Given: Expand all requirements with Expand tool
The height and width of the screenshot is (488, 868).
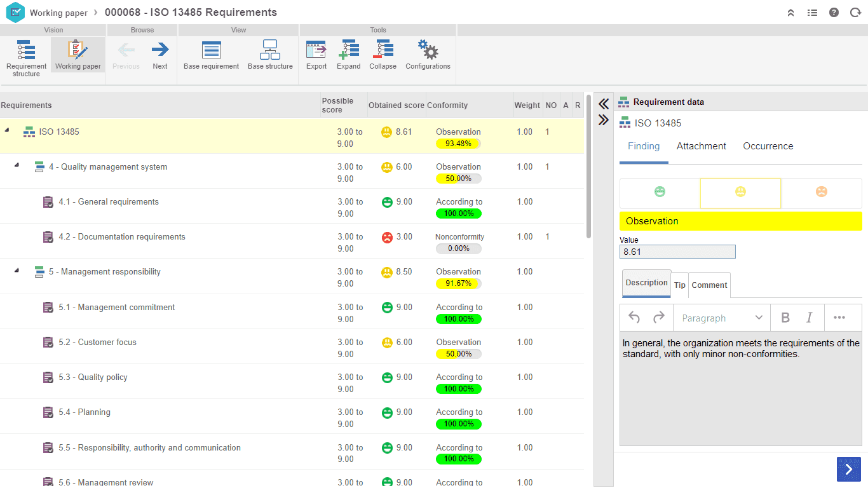Looking at the screenshot, I should click(348, 55).
